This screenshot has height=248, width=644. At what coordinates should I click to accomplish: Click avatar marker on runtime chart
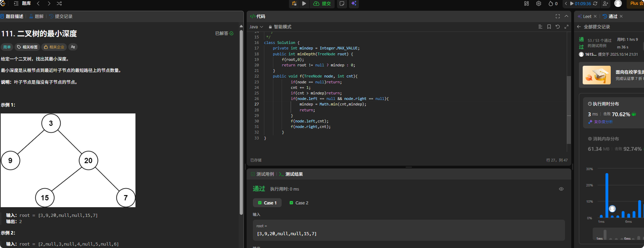click(612, 209)
